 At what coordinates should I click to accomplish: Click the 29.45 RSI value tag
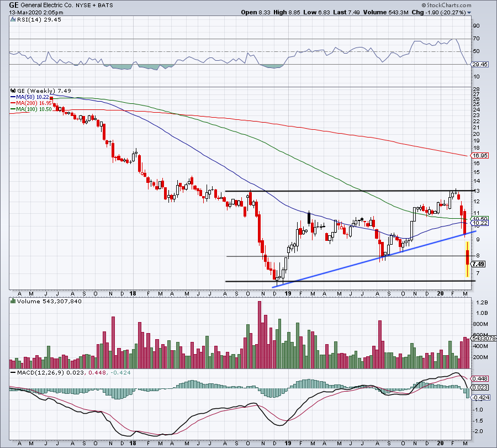point(479,65)
